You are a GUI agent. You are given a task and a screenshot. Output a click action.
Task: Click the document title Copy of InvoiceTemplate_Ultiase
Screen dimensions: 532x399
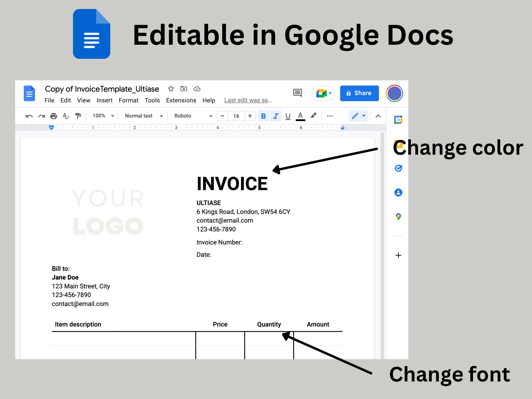[x=102, y=89]
